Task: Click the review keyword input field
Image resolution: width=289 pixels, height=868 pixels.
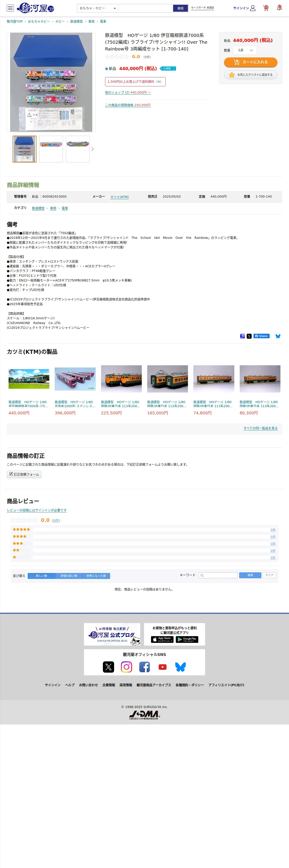Action: click(x=218, y=575)
